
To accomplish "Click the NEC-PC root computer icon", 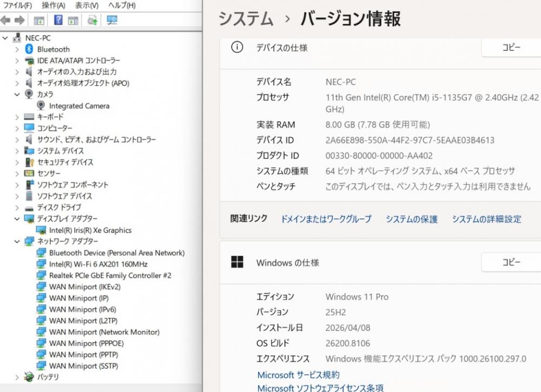I will coord(17,38).
